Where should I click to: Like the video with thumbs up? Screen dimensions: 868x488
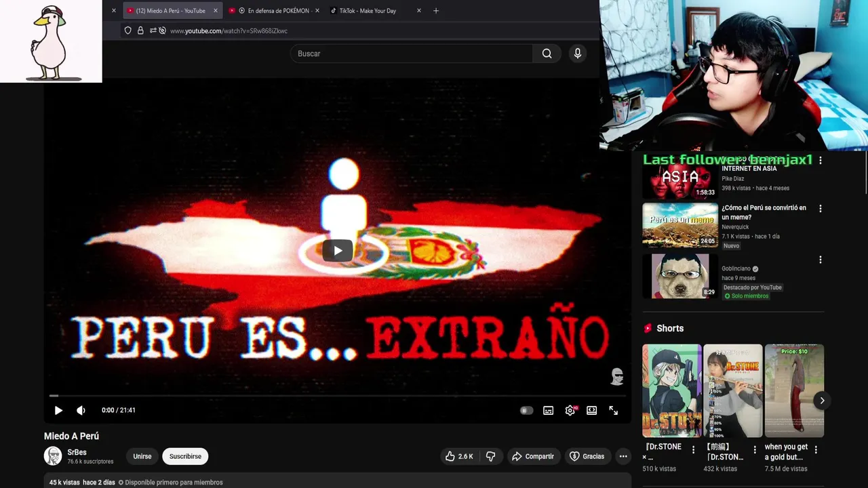[459, 456]
